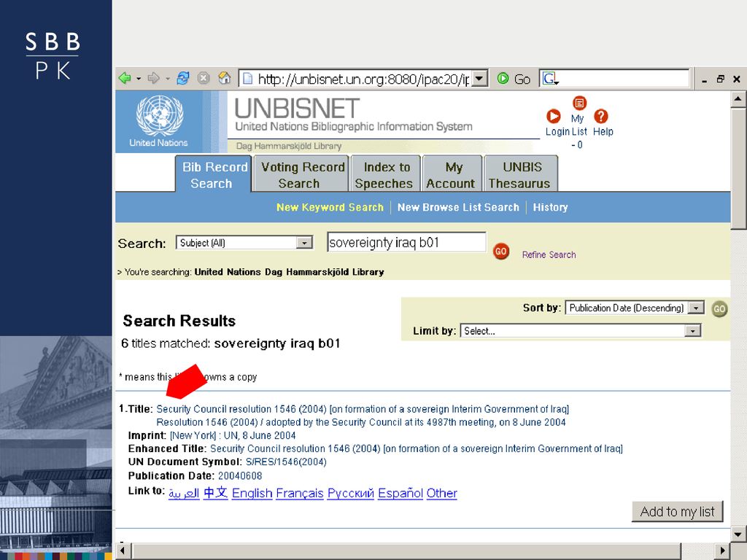The width and height of the screenshot is (747, 560).
Task: Click the United Nations emblem logo
Action: [x=160, y=116]
